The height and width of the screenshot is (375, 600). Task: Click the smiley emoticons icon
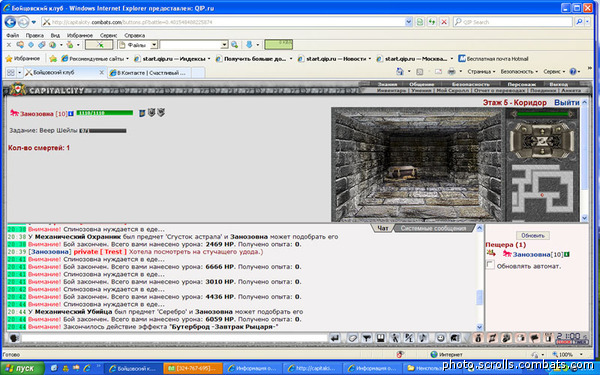[x=440, y=338]
